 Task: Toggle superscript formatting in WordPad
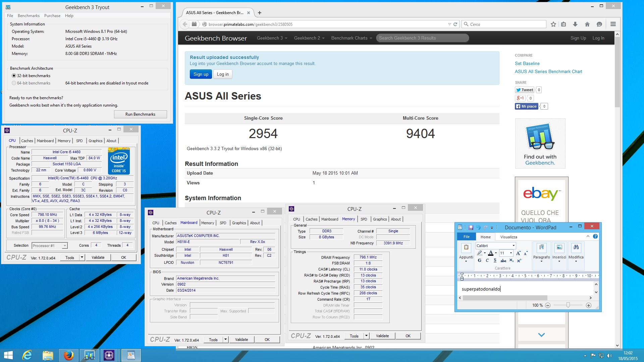click(x=519, y=260)
